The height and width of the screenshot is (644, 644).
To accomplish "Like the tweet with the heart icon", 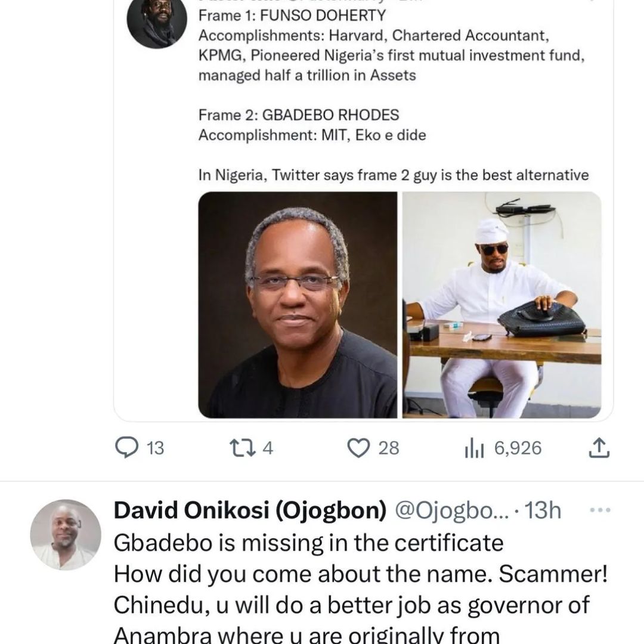I will pyautogui.click(x=358, y=448).
